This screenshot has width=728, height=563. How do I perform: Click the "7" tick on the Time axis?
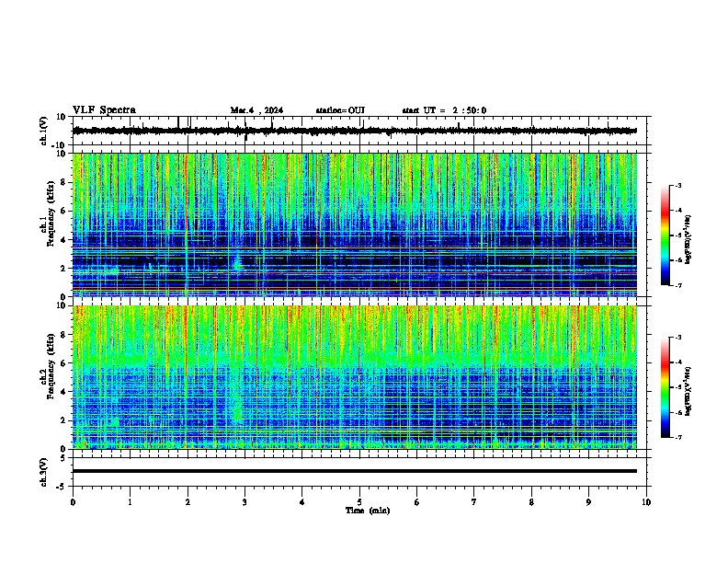(x=474, y=502)
